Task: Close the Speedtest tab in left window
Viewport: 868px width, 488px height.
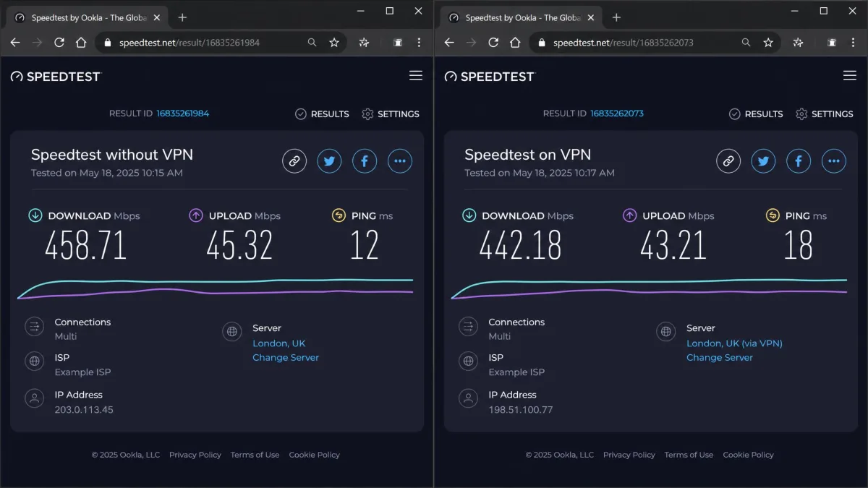Action: coord(157,17)
